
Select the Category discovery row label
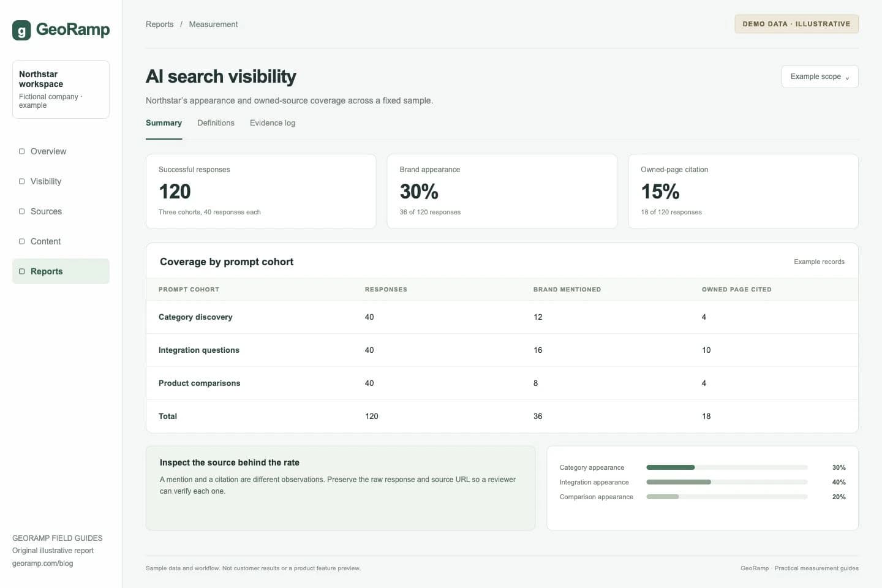coord(195,317)
